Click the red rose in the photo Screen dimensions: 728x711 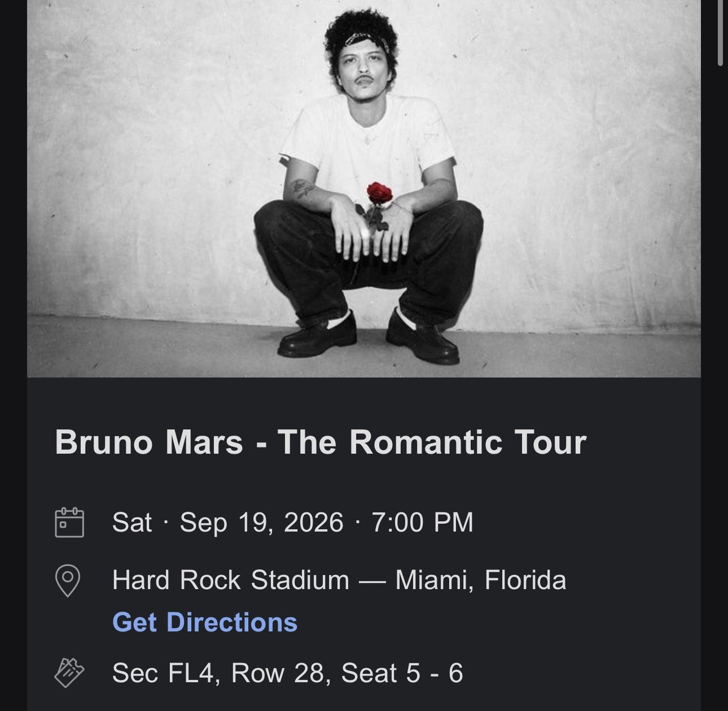379,194
